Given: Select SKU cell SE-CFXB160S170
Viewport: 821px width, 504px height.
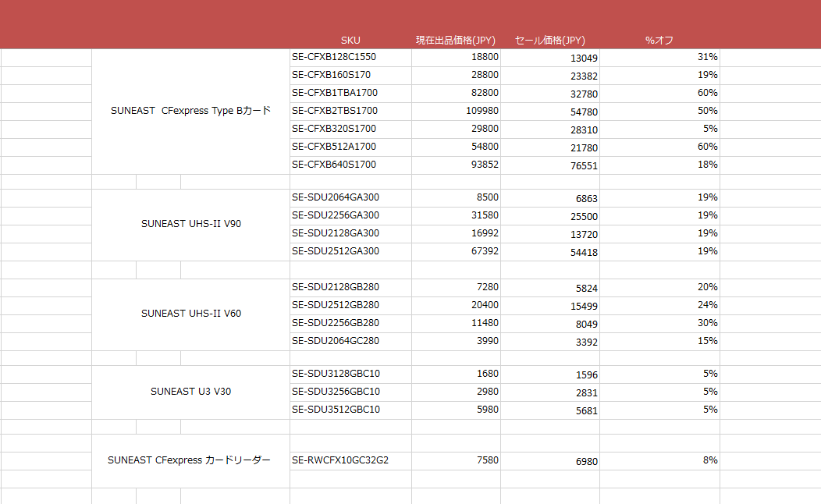Looking at the screenshot, I should point(350,76).
